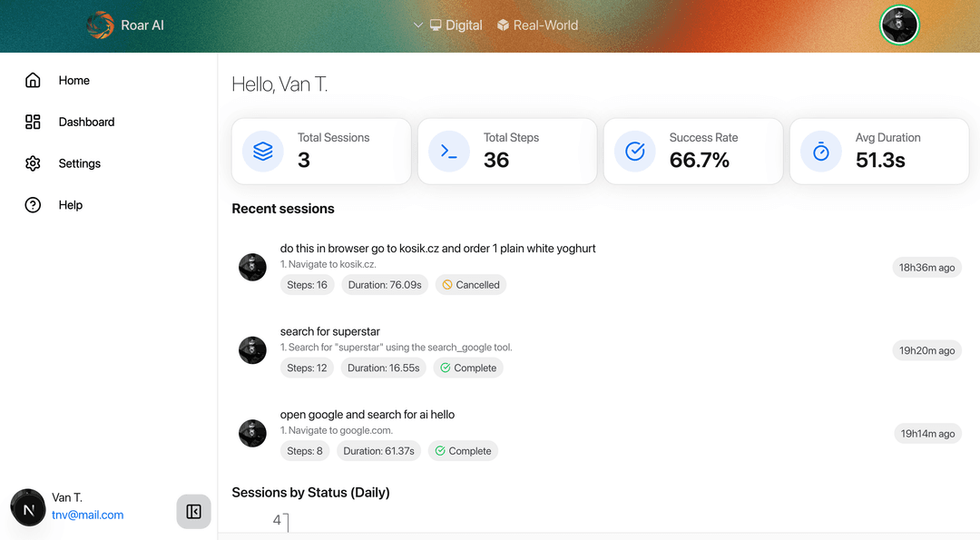Click the Van T. user avatar at bottom-left

28,507
